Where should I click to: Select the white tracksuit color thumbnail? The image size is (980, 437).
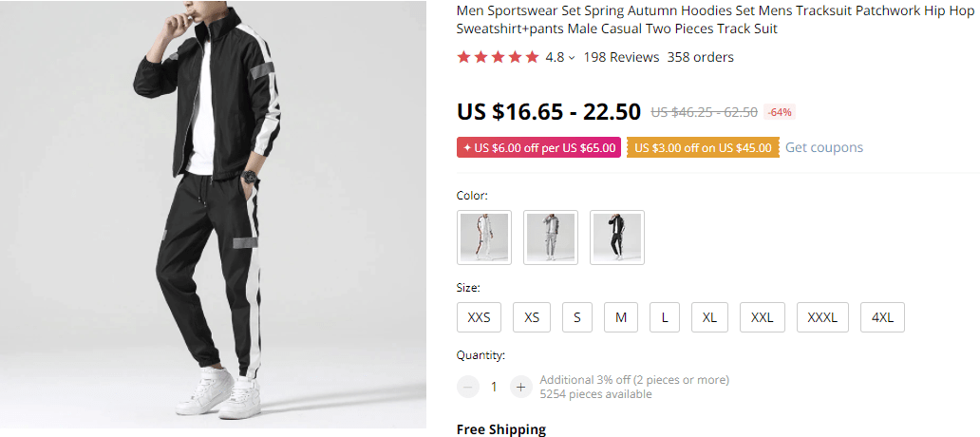pyautogui.click(x=484, y=237)
